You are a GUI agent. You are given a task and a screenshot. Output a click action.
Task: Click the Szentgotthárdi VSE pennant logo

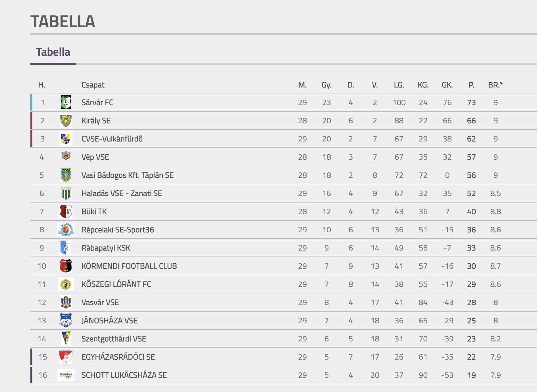[66, 339]
